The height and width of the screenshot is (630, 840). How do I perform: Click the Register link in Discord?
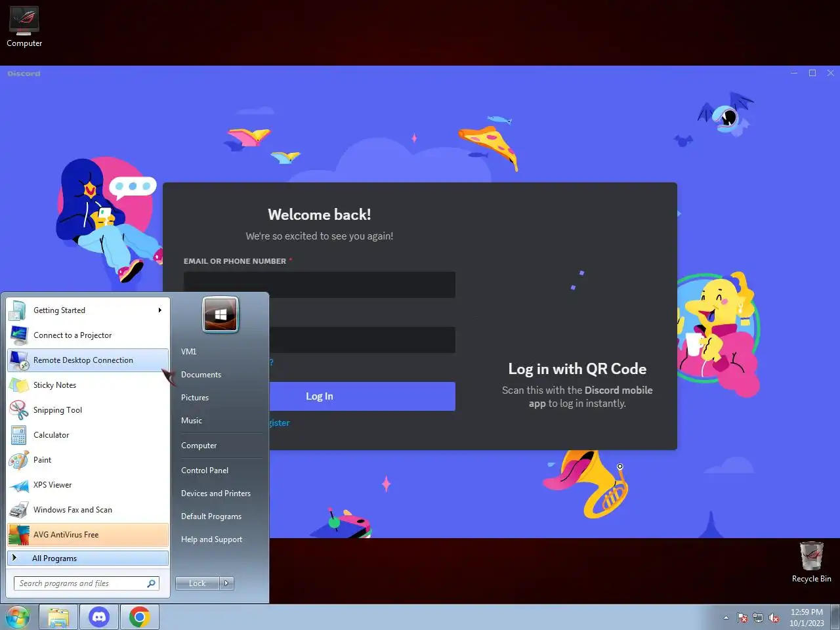(280, 423)
